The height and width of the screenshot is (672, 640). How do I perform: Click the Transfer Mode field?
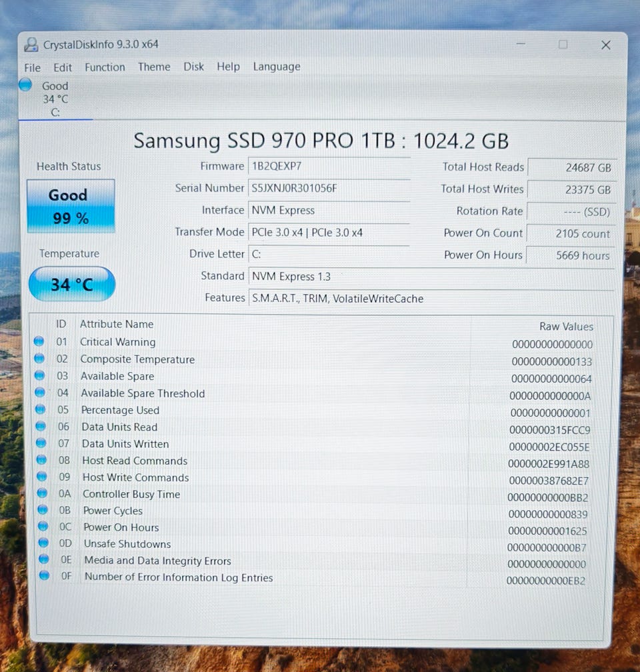click(x=329, y=232)
